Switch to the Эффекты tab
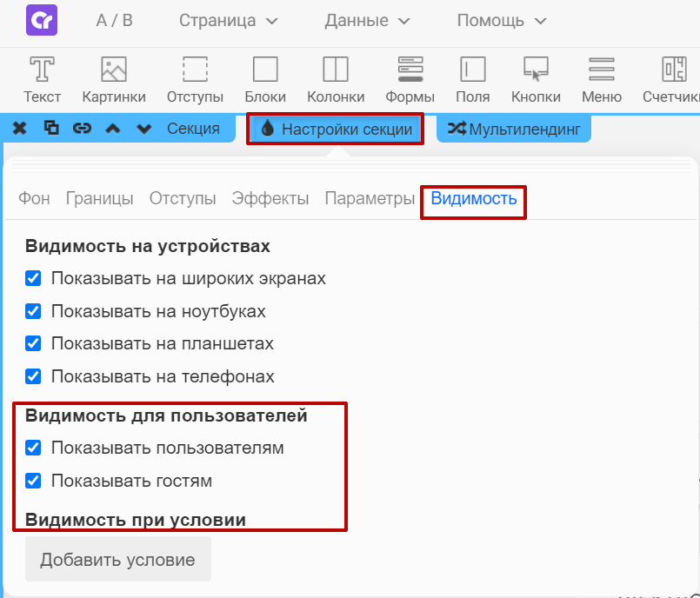The width and height of the screenshot is (700, 598). tap(270, 198)
